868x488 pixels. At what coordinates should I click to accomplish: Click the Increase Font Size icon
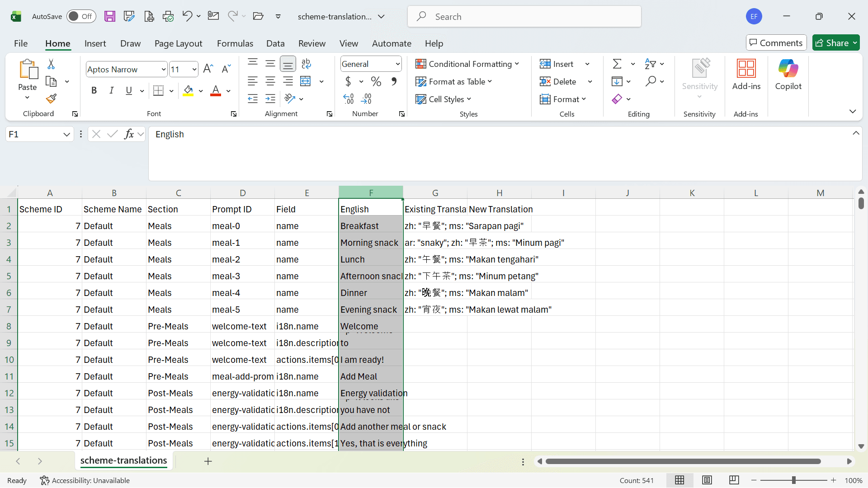pos(208,69)
